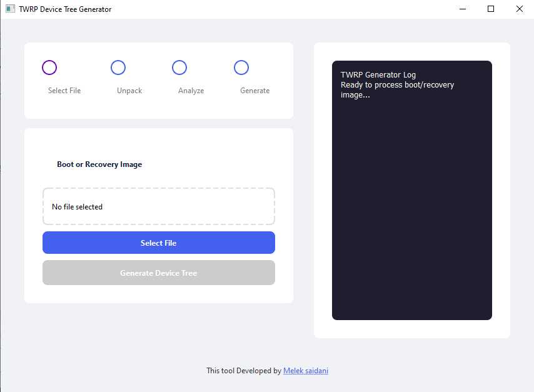Click the Select File button
The width and height of the screenshot is (534, 392).
pyautogui.click(x=158, y=243)
